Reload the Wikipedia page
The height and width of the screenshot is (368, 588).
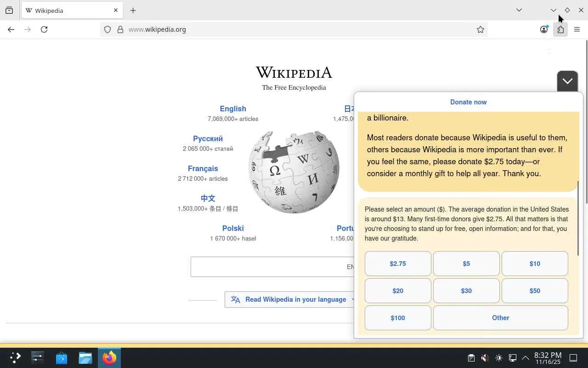pyautogui.click(x=44, y=29)
